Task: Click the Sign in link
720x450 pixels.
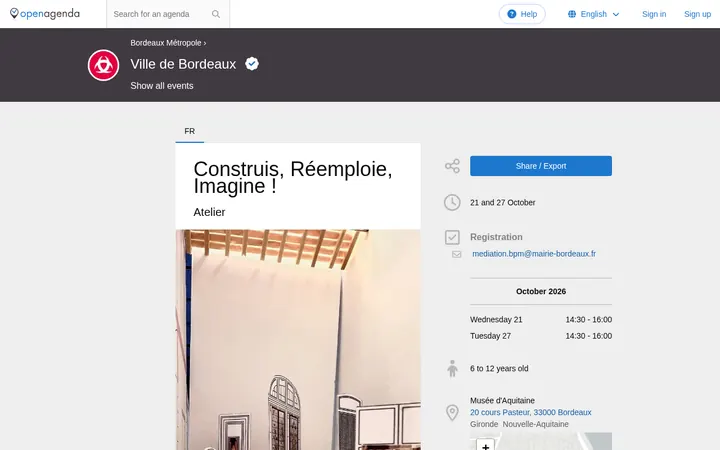Action: [654, 14]
